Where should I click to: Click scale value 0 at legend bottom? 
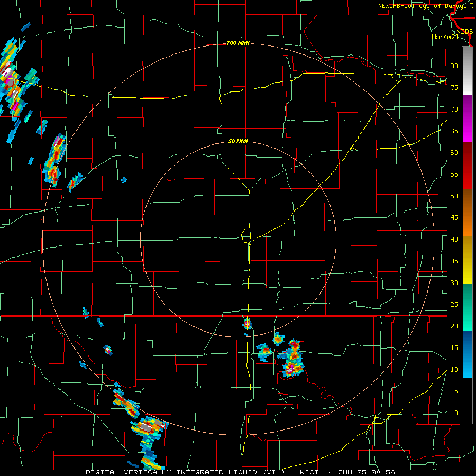click(456, 413)
